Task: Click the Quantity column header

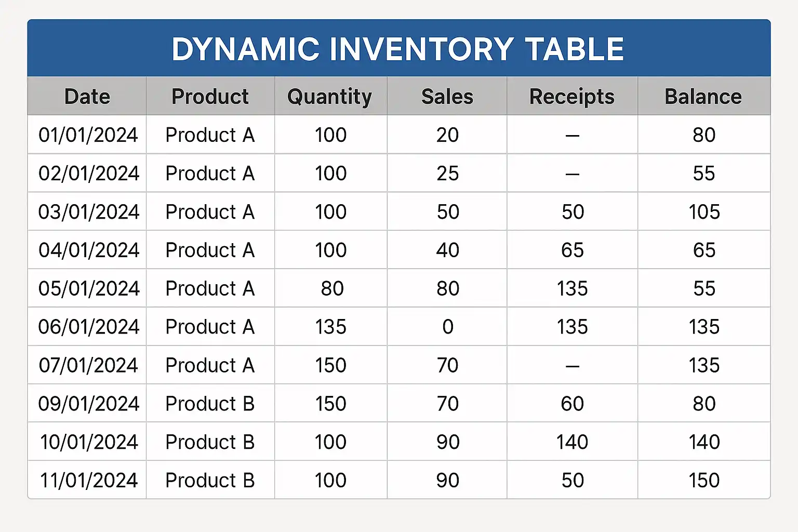Action: pos(330,97)
